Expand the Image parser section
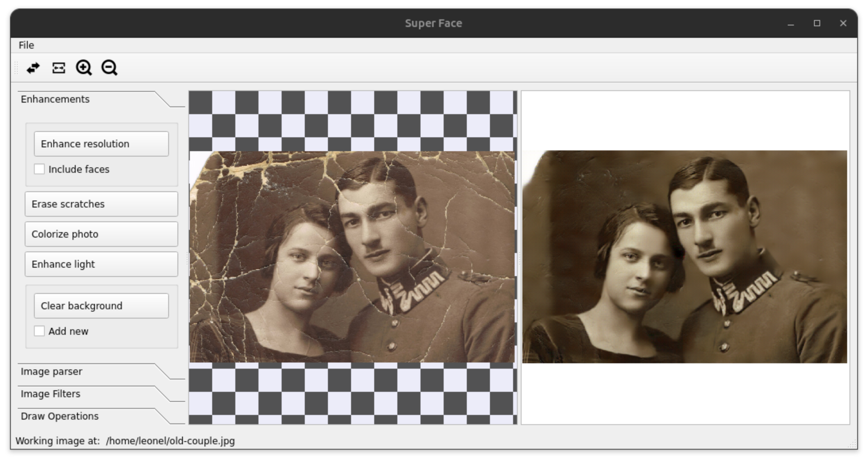This screenshot has width=868, height=462. click(x=52, y=371)
